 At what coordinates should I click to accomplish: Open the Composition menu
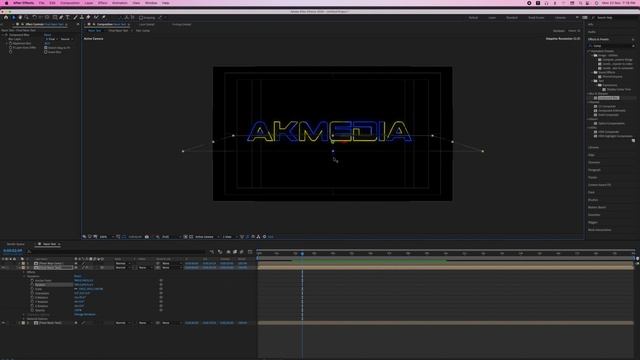(x=70, y=3)
